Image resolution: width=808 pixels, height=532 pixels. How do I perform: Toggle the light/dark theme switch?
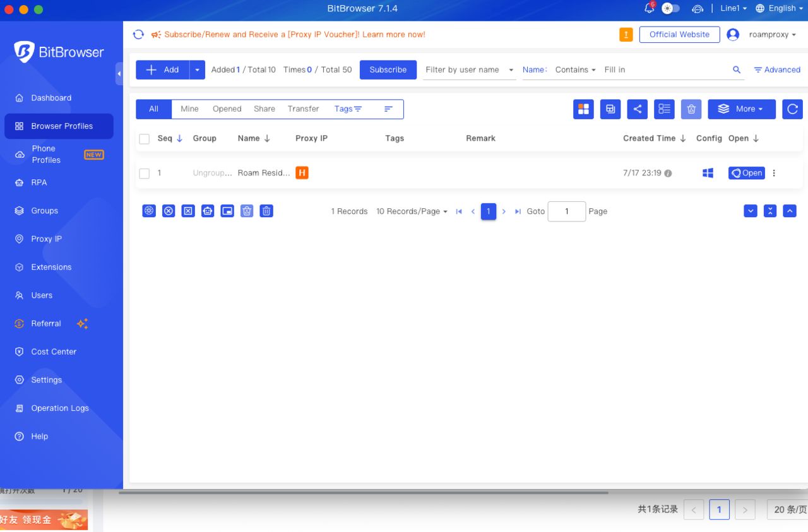click(670, 8)
